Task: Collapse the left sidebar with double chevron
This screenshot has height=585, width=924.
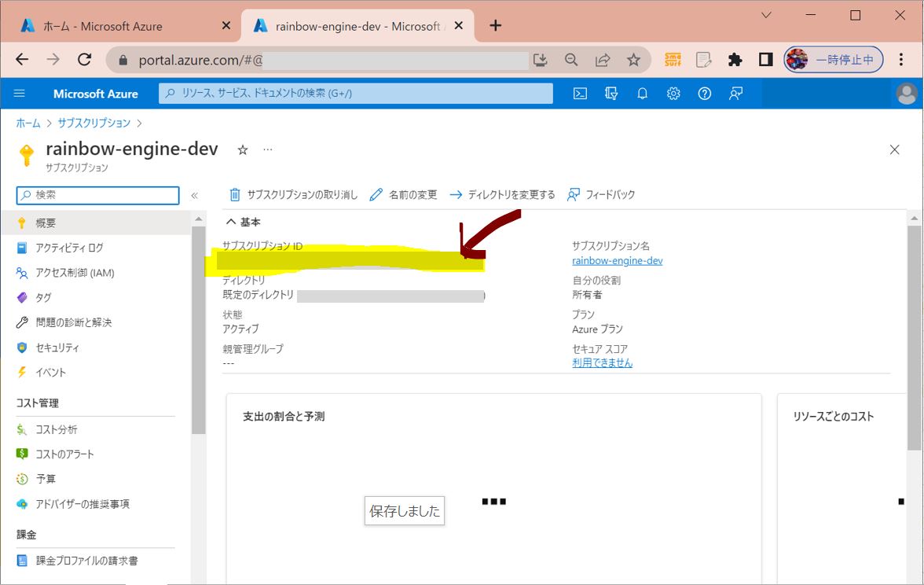Action: (195, 195)
